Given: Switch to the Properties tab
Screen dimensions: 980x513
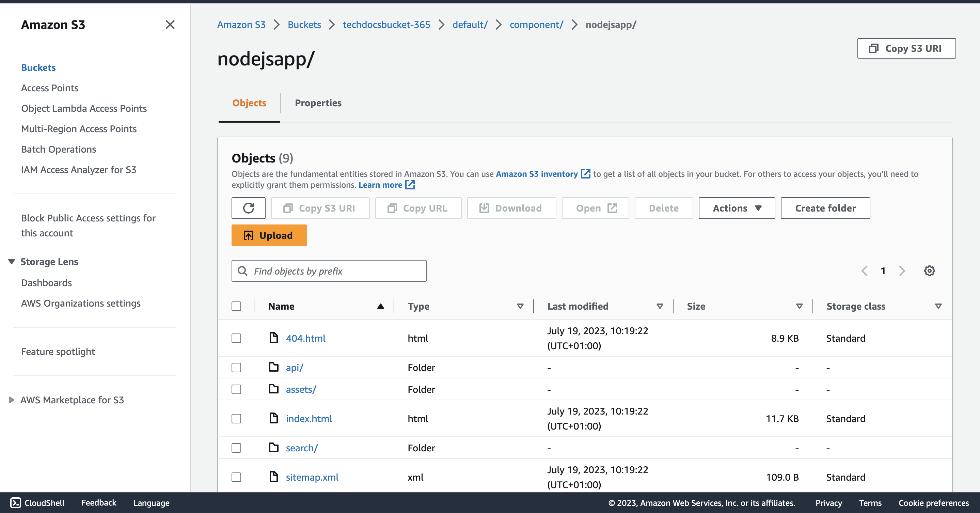Looking at the screenshot, I should click(x=318, y=103).
